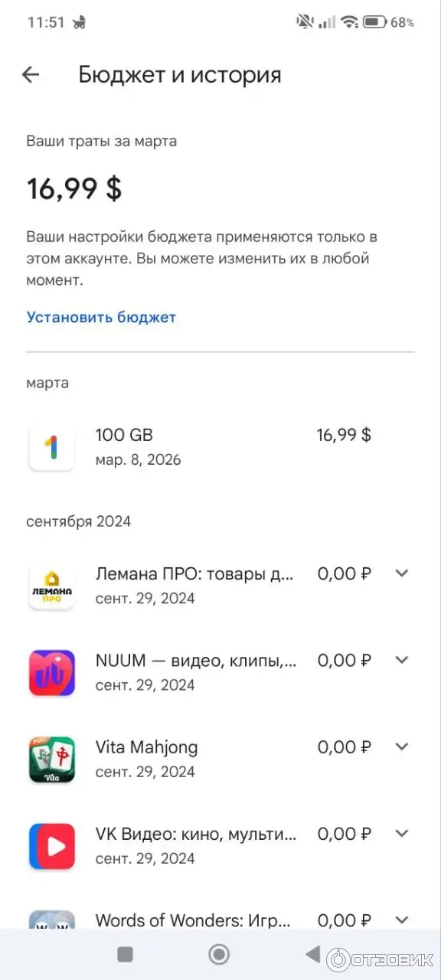Tap the Лемана ПРО app icon
Screen dimensions: 441x980
pos(51,585)
